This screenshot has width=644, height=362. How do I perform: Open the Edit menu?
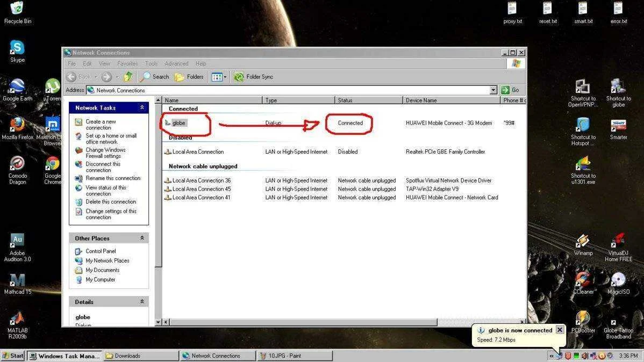(x=87, y=63)
